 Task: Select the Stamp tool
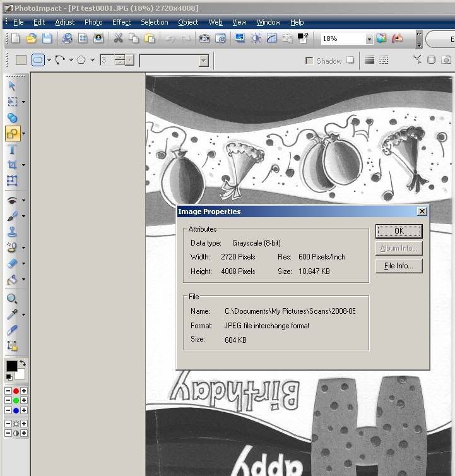(x=11, y=232)
